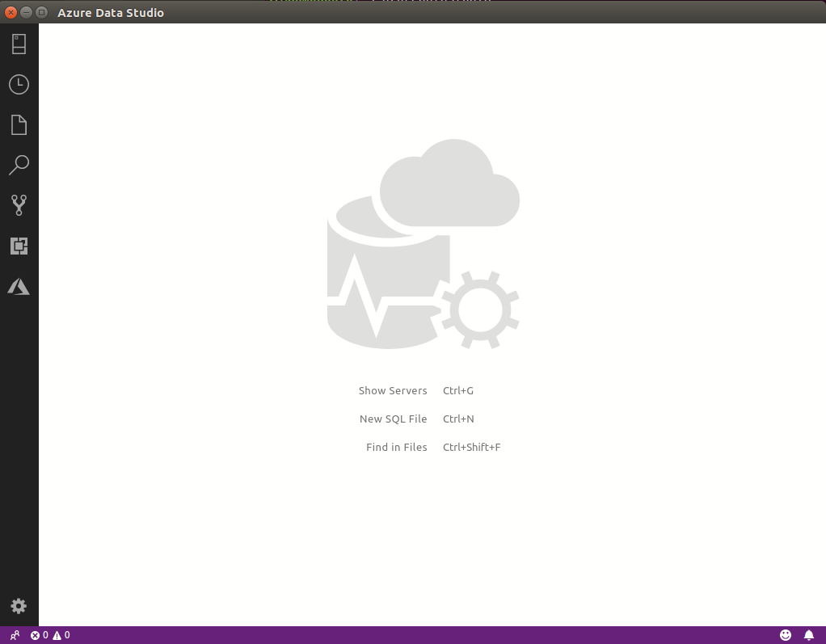Minimize the Azure Data Studio window
Screen dimensions: 826x644
pyautogui.click(x=26, y=12)
